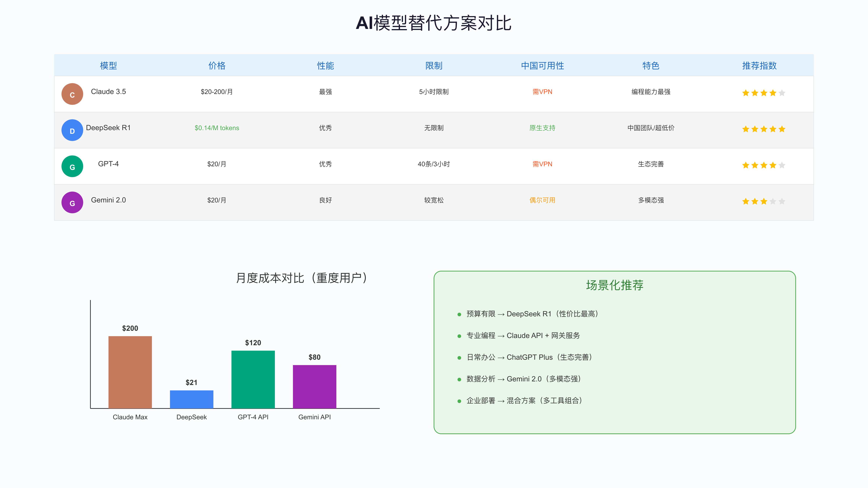Click the Gemini API axis label
The image size is (868, 488).
[x=315, y=417]
